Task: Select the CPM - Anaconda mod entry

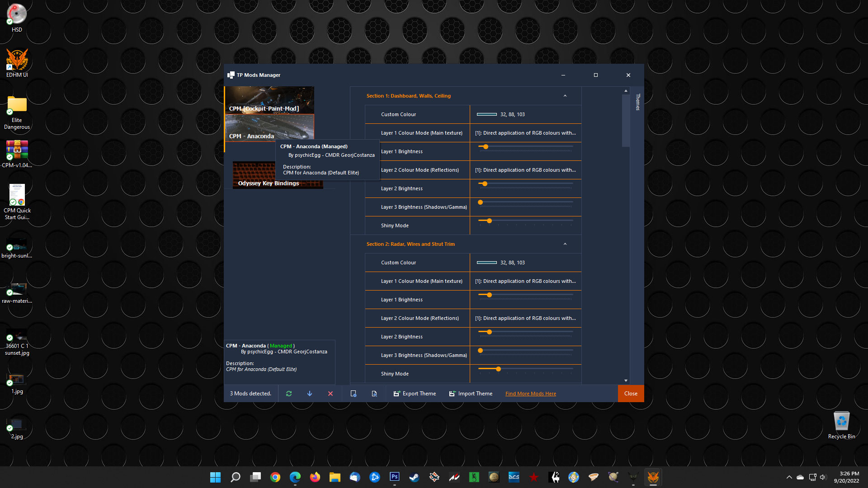Action: pos(269,128)
